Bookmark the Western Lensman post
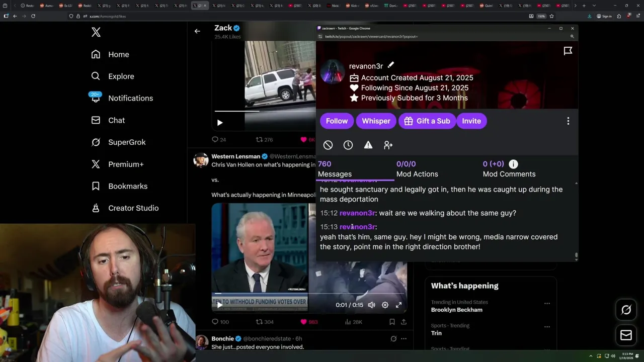Screen dimensions: 644x362 click(392, 322)
